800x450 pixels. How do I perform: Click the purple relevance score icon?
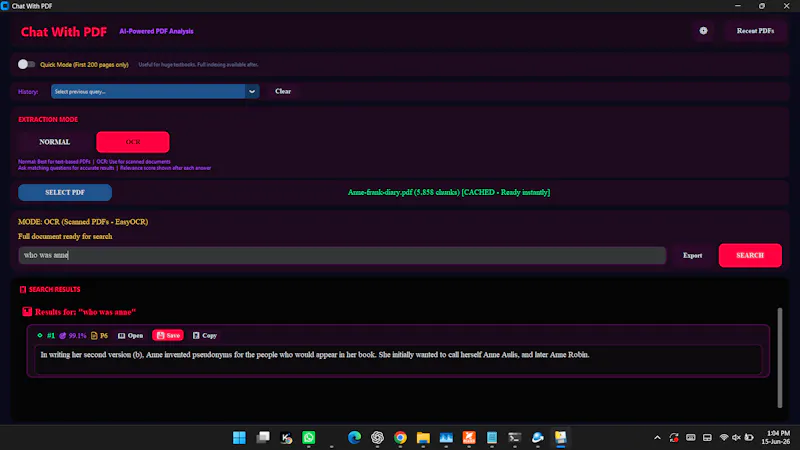[x=63, y=335]
